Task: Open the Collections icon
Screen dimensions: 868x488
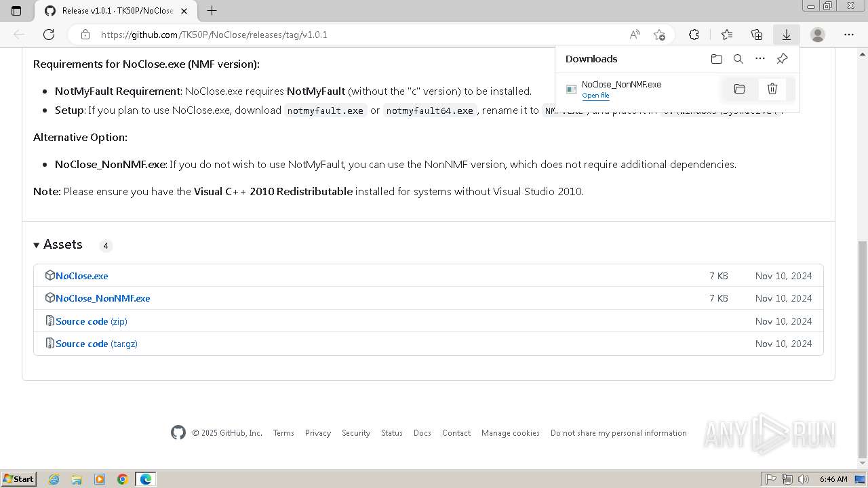Action: [757, 35]
